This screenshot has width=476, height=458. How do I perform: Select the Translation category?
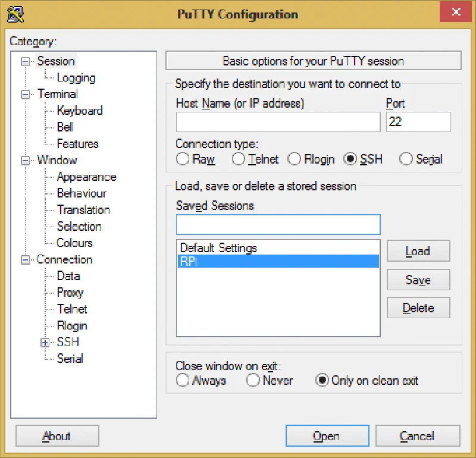(83, 210)
